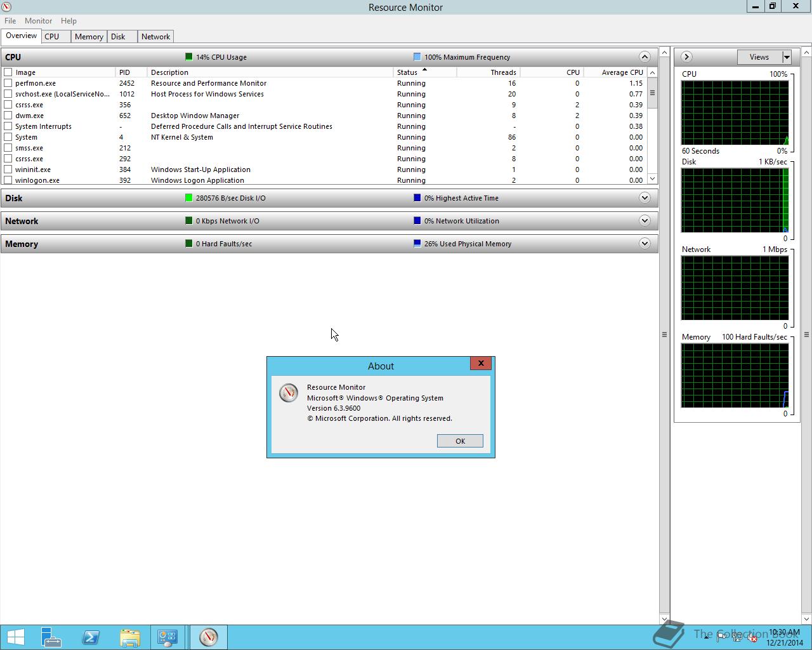Click the green Disk I/O indicator square

pos(188,198)
